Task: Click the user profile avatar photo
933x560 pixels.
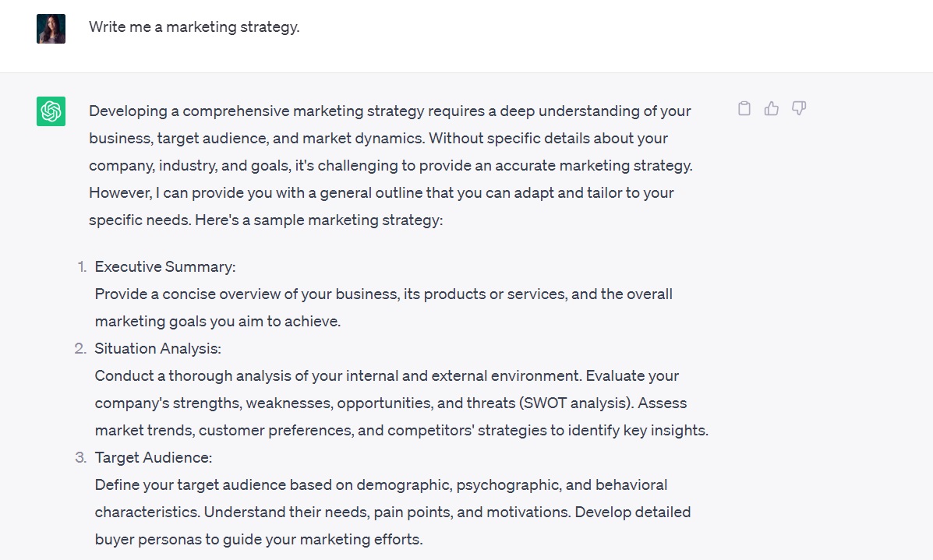Action: click(51, 29)
